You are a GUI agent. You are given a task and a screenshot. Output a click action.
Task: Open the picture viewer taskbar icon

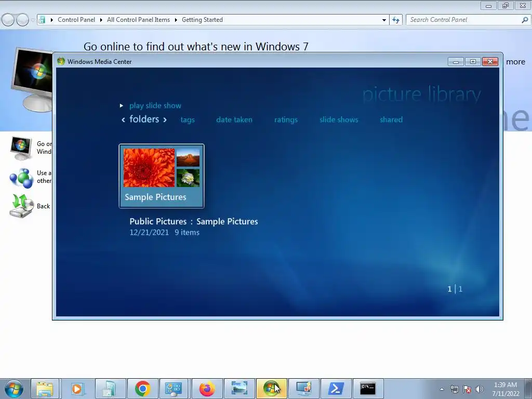239,389
